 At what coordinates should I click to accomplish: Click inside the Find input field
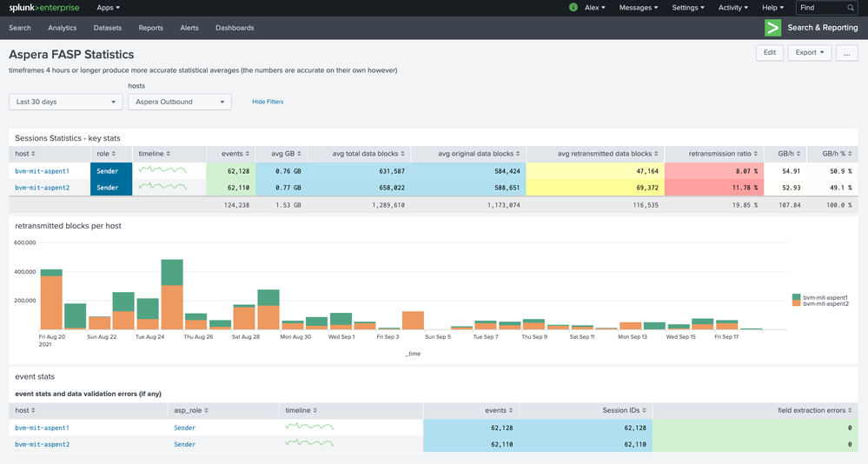point(823,8)
